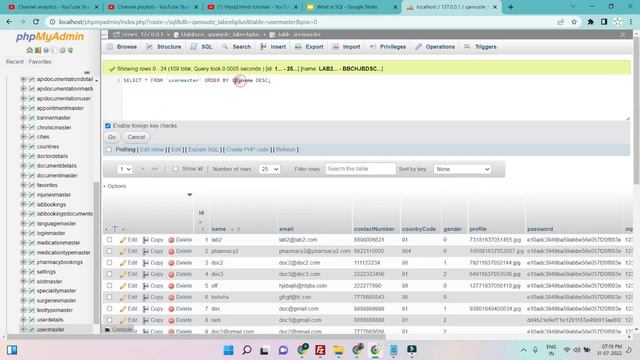Click Create PHP code link
Image resolution: width=640 pixels, height=360 pixels.
247,149
